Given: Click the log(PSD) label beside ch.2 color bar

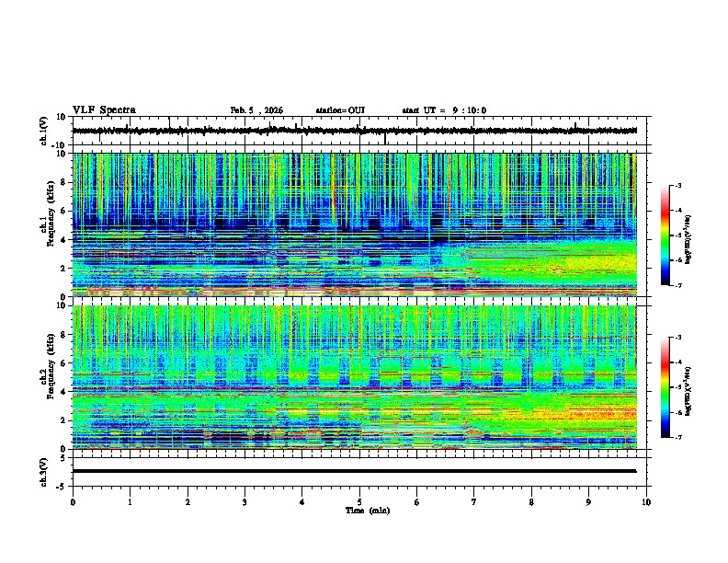Looking at the screenshot, I should 688,391.
